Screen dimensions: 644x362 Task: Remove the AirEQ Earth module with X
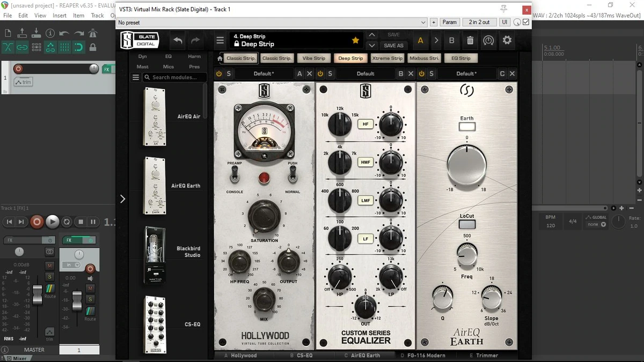coord(512,73)
